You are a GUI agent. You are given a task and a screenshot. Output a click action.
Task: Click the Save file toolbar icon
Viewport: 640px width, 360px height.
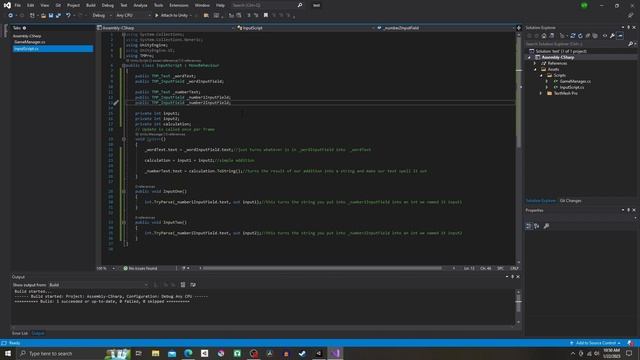point(51,16)
